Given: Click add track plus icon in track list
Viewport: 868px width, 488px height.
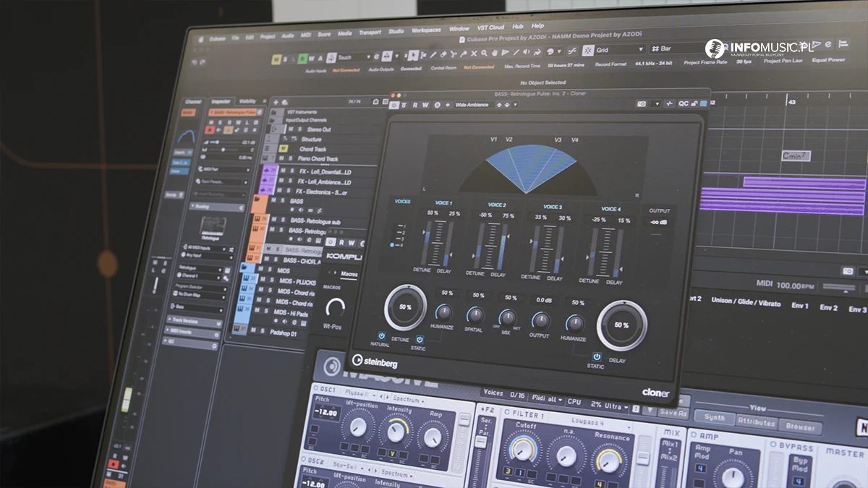Looking at the screenshot, I should 275,103.
